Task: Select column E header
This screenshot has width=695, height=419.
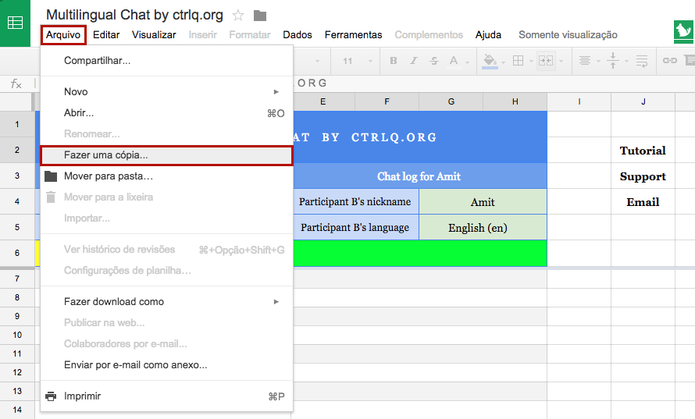Action: [x=323, y=102]
